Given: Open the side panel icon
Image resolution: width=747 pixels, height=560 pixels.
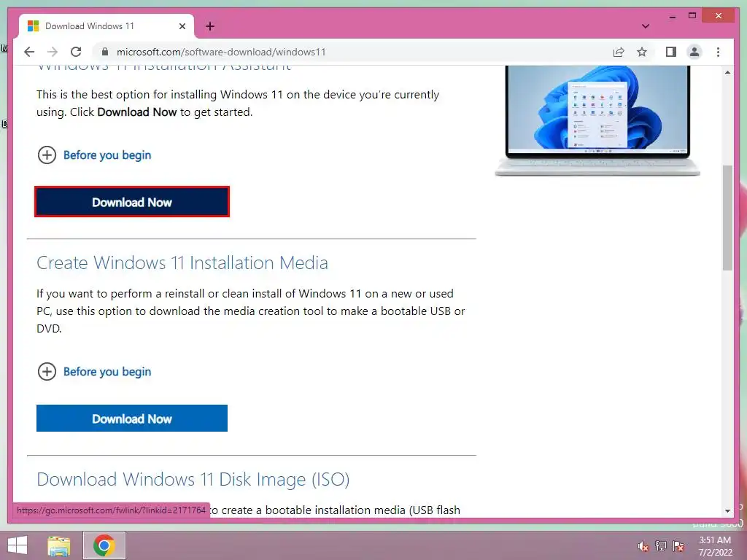Looking at the screenshot, I should coord(671,52).
